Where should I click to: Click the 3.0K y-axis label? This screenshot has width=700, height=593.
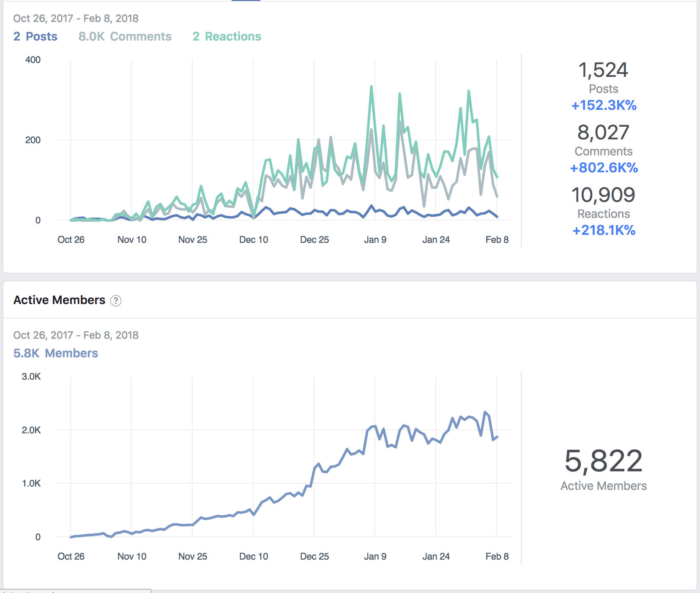coord(31,377)
